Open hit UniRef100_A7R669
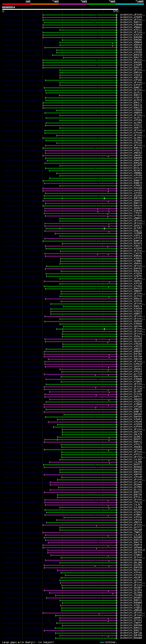 (131, 110)
